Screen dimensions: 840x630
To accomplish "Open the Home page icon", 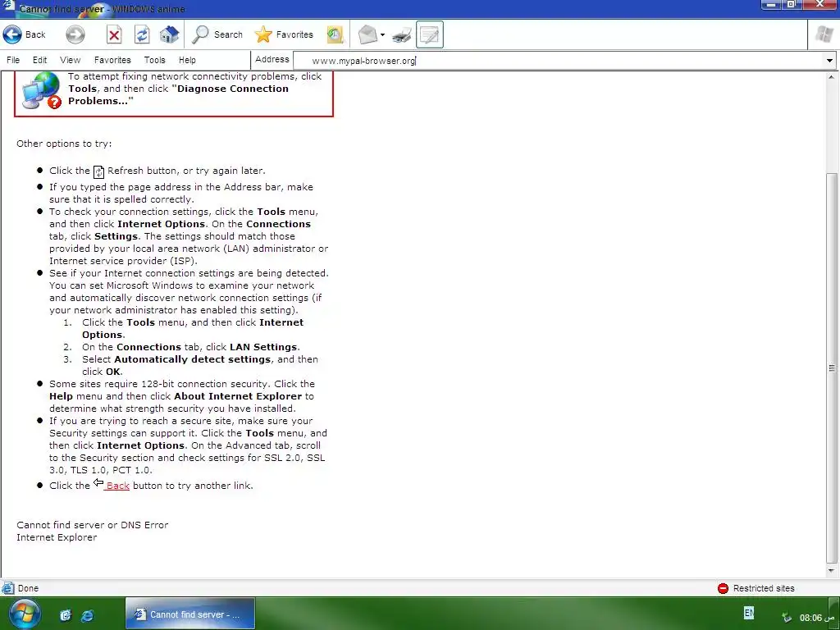I will click(x=169, y=34).
